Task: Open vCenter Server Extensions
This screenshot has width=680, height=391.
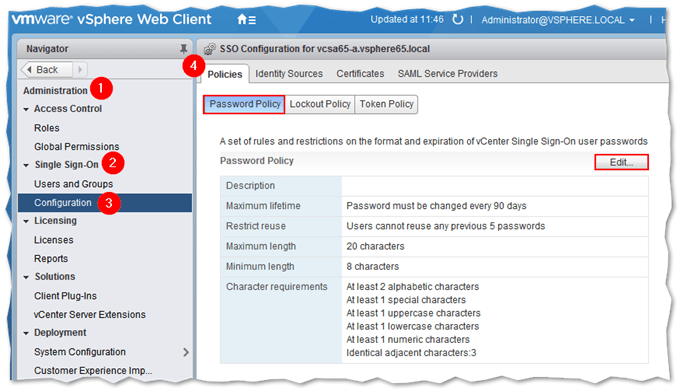Action: (90, 314)
